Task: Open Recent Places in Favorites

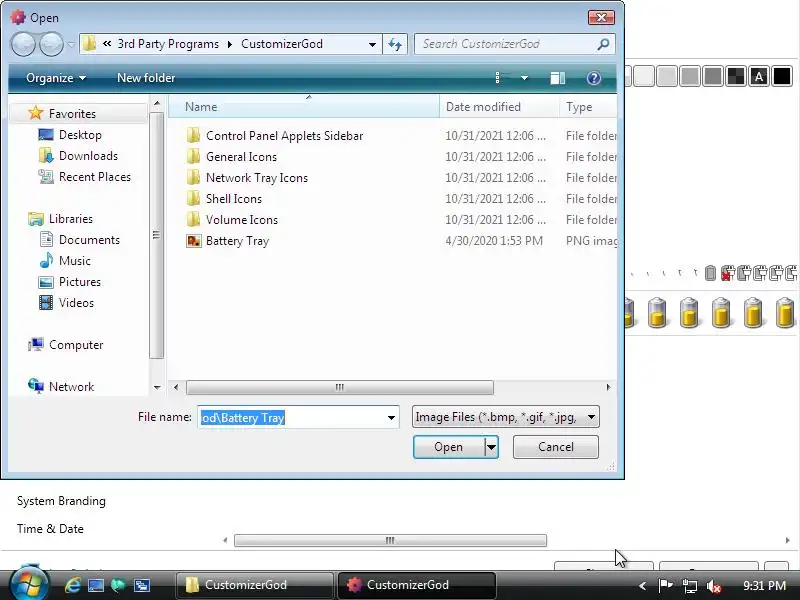Action: 95,177
